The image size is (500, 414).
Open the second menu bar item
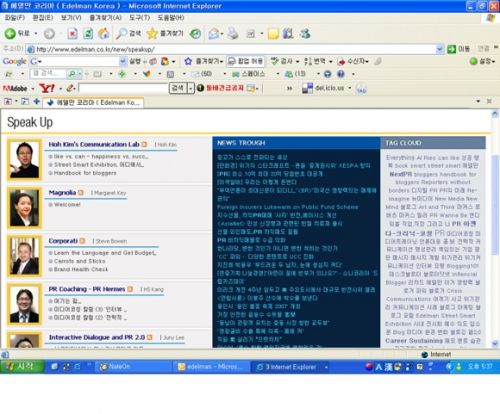tap(43, 17)
